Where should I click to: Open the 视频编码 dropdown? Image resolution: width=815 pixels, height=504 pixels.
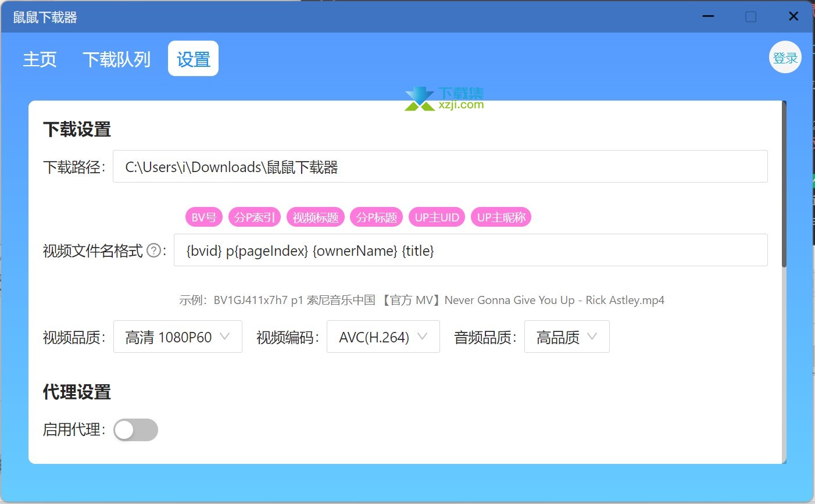(x=383, y=337)
